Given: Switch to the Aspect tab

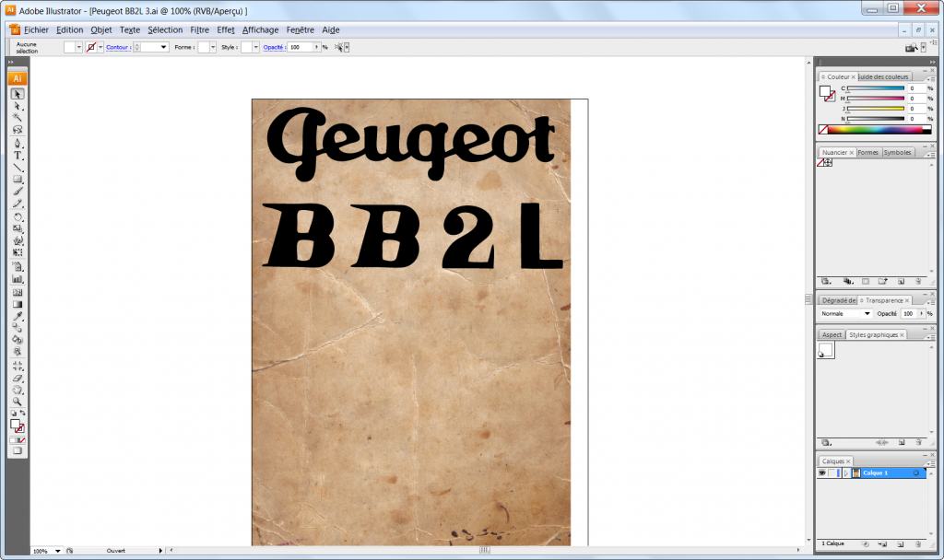Looking at the screenshot, I should pyautogui.click(x=832, y=334).
